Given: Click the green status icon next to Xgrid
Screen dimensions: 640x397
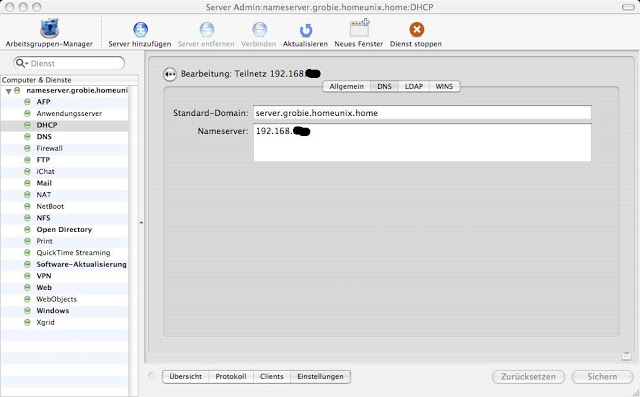Looking at the screenshot, I should pos(27,322).
